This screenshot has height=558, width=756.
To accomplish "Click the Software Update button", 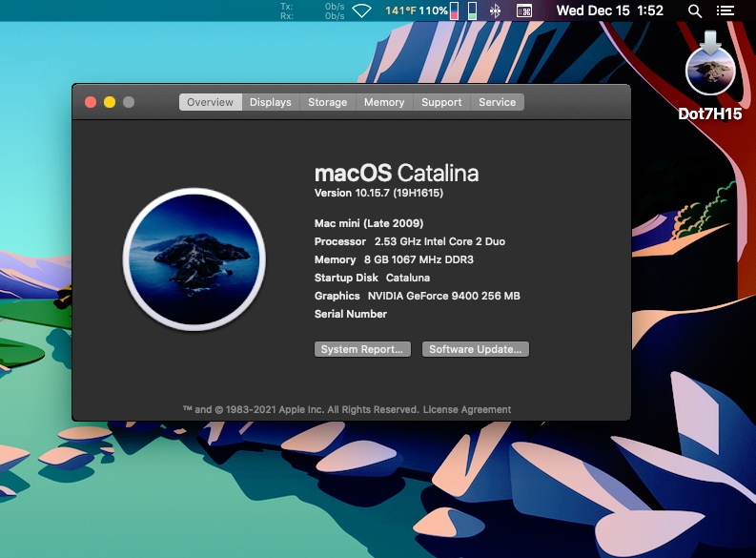I will [x=476, y=349].
